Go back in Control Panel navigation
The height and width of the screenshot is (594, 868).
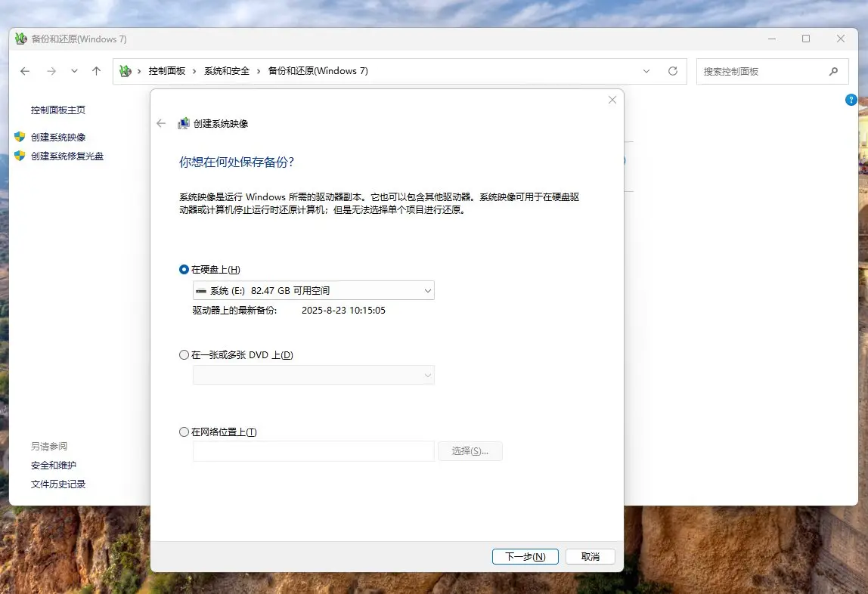[25, 71]
